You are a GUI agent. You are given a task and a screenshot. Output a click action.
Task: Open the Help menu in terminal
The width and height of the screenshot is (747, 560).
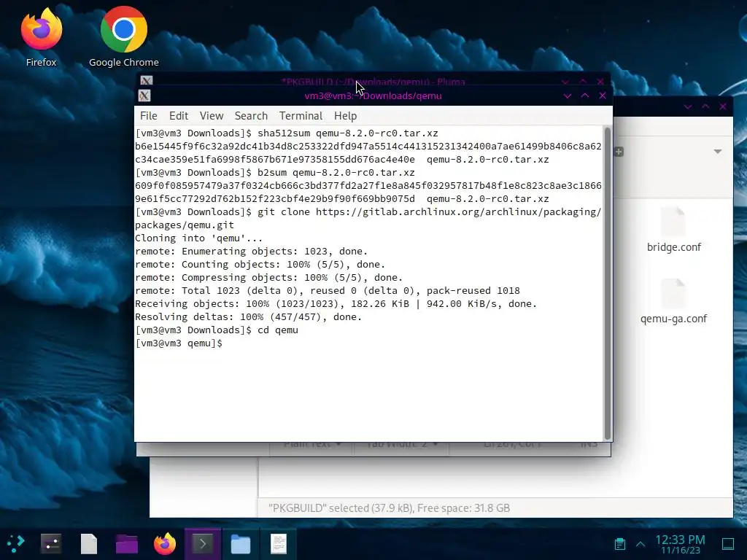tap(345, 116)
